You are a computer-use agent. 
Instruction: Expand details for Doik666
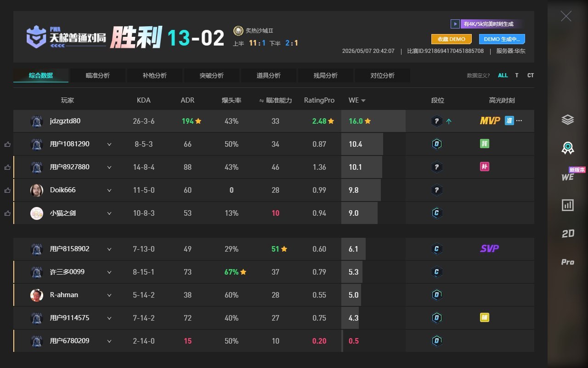point(109,190)
